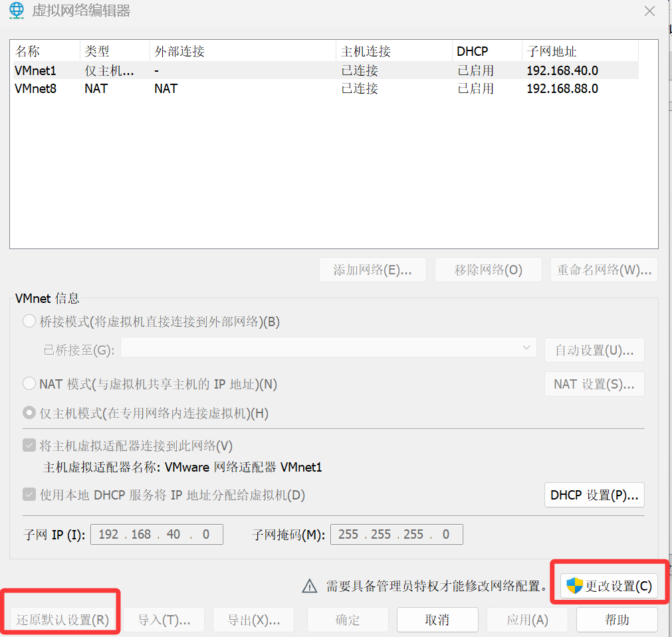Click VMnet1 type cell 仅主机...
The width and height of the screenshot is (672, 637).
click(x=109, y=70)
